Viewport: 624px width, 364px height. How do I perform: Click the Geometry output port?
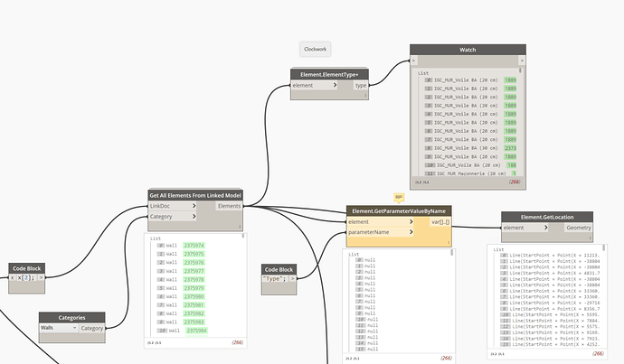579,228
